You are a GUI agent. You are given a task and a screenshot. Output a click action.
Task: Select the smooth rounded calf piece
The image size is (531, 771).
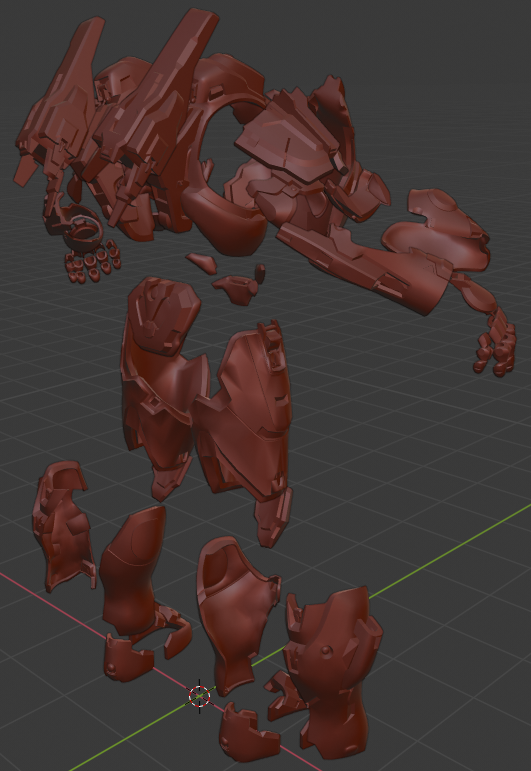pos(133,570)
